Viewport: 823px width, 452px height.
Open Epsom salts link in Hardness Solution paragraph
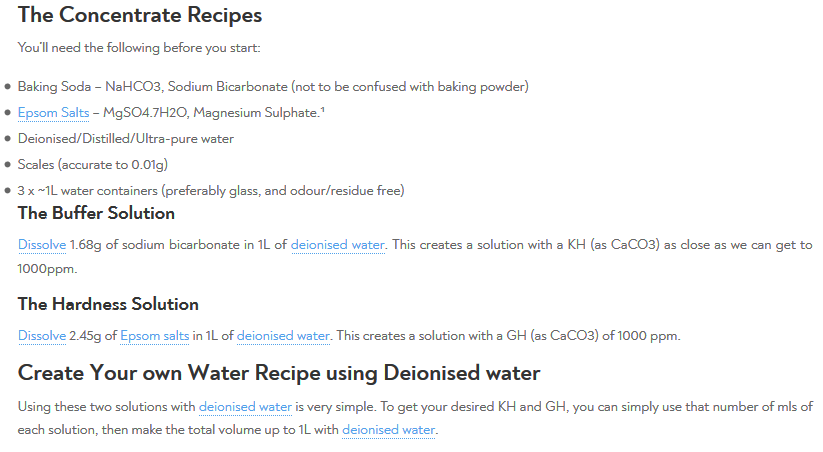point(154,336)
